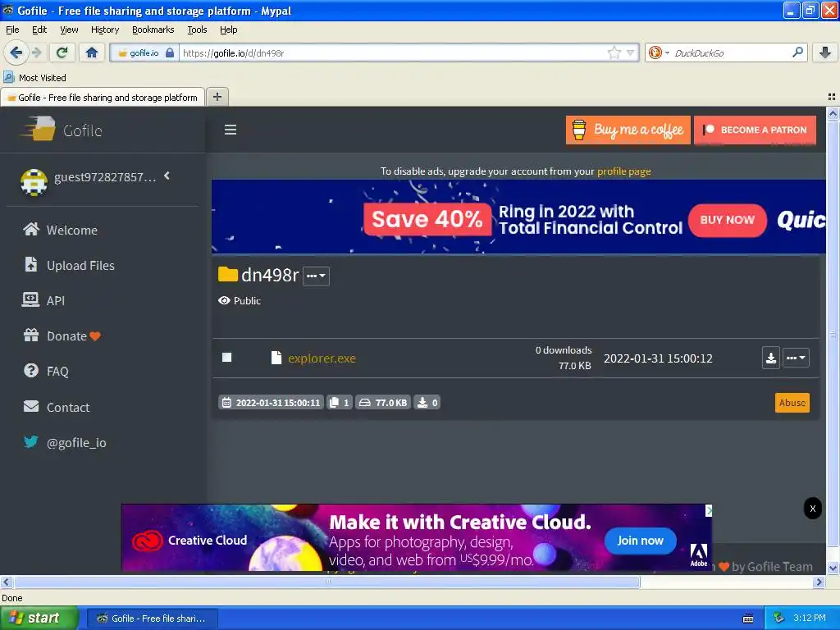Click the file count badge showing 1
Viewport: 840px width, 630px height.
pos(339,402)
